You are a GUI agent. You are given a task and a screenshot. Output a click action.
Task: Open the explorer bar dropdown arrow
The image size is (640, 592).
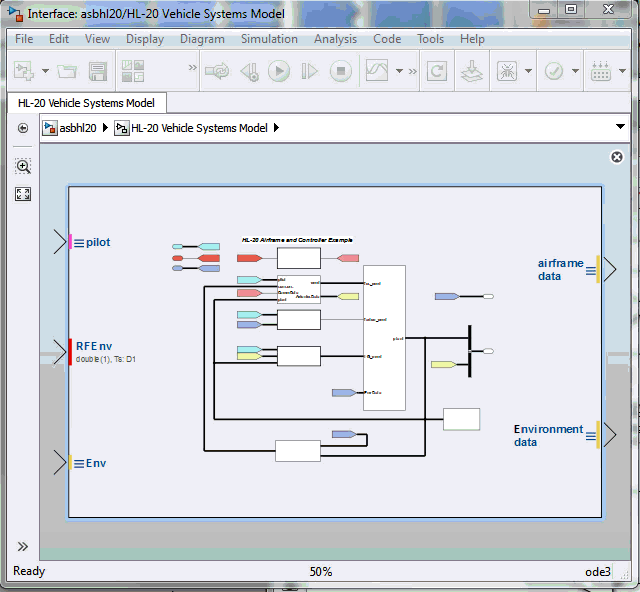[x=620, y=127]
